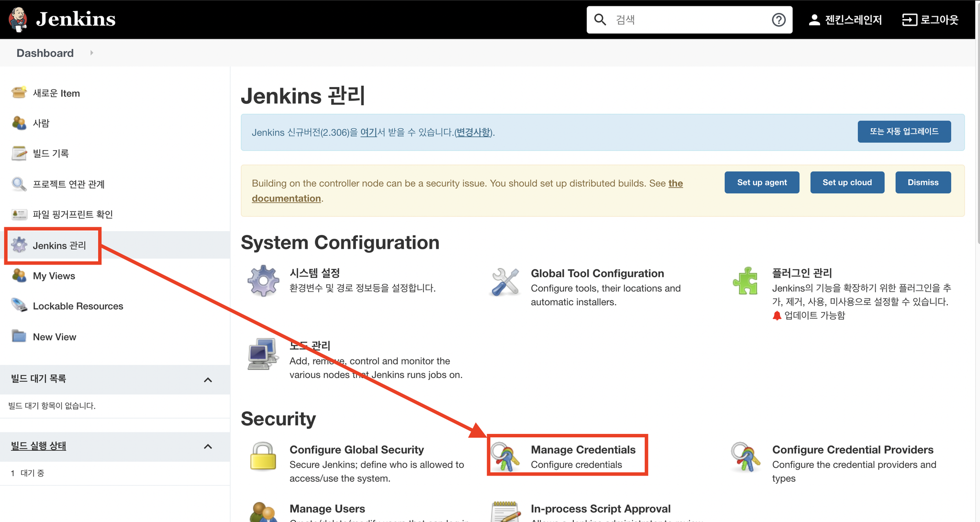Click the 빌드 기록 notepad icon
The image size is (980, 522).
coord(19,153)
